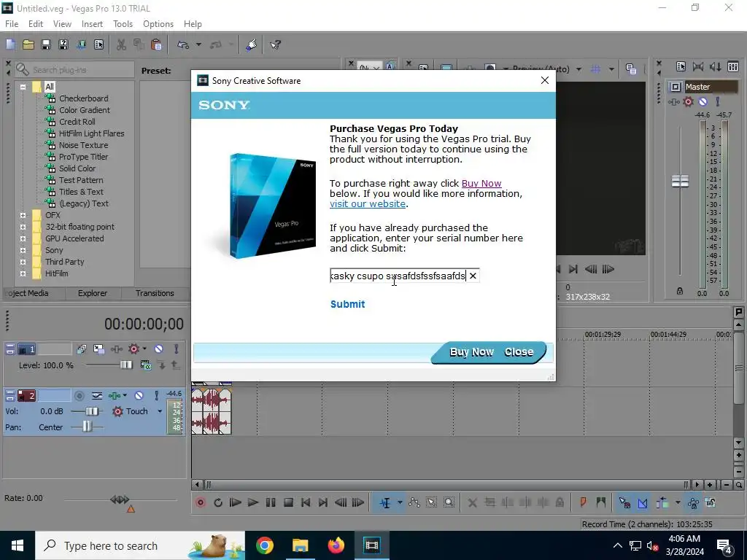This screenshot has width=747, height=560.
Task: Expand the OFX folder
Action: pos(23,215)
